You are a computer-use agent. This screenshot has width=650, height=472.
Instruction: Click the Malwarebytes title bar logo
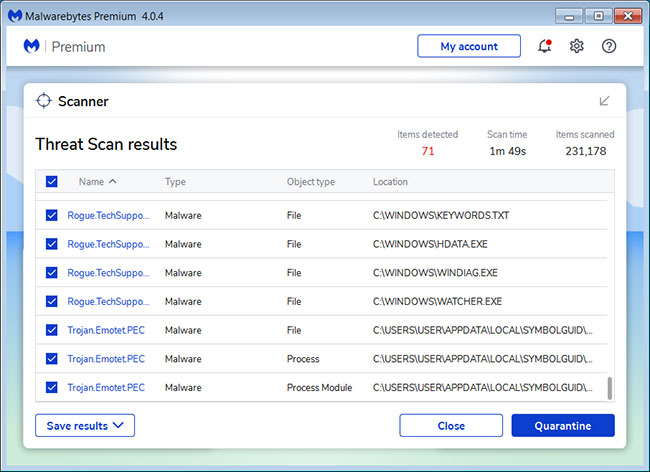tap(15, 16)
